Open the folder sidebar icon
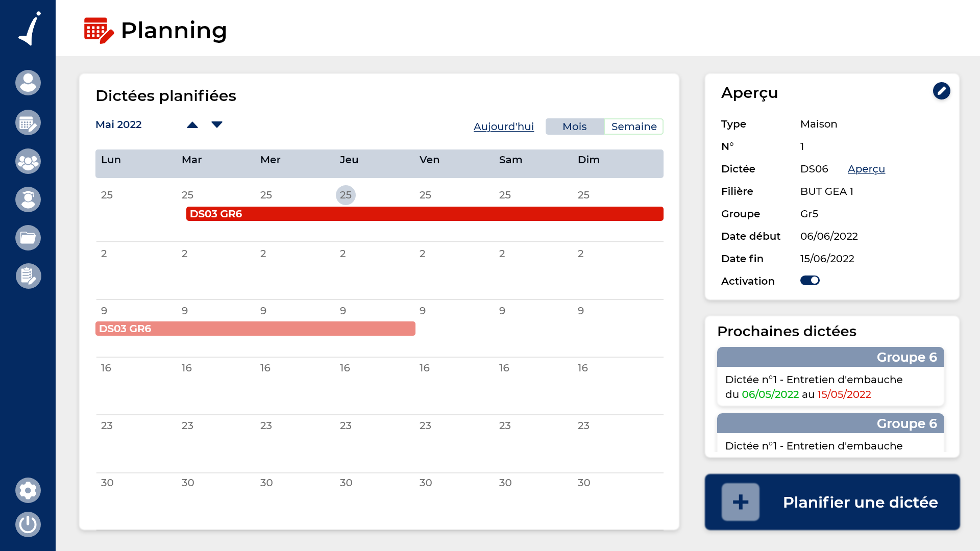 (x=28, y=238)
